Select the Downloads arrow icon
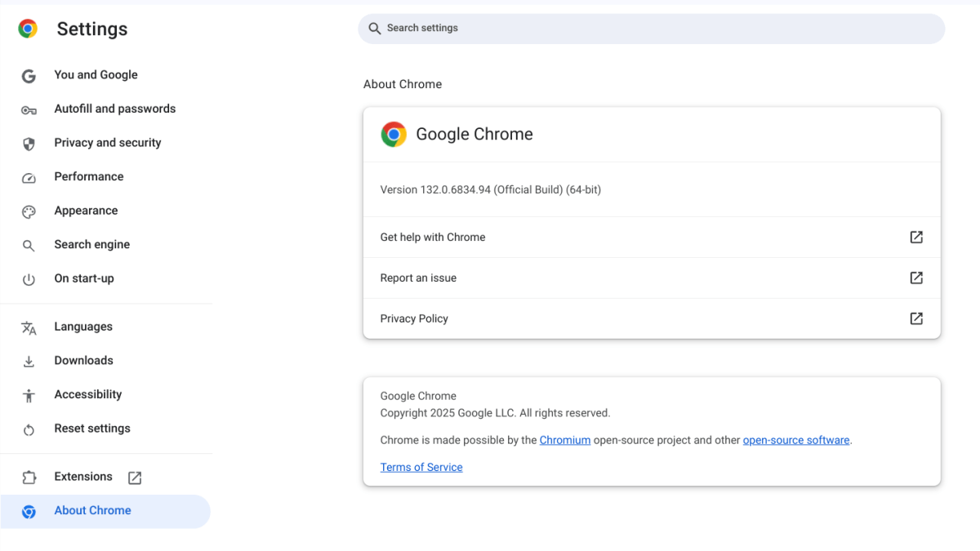The width and height of the screenshot is (980, 551). tap(29, 360)
